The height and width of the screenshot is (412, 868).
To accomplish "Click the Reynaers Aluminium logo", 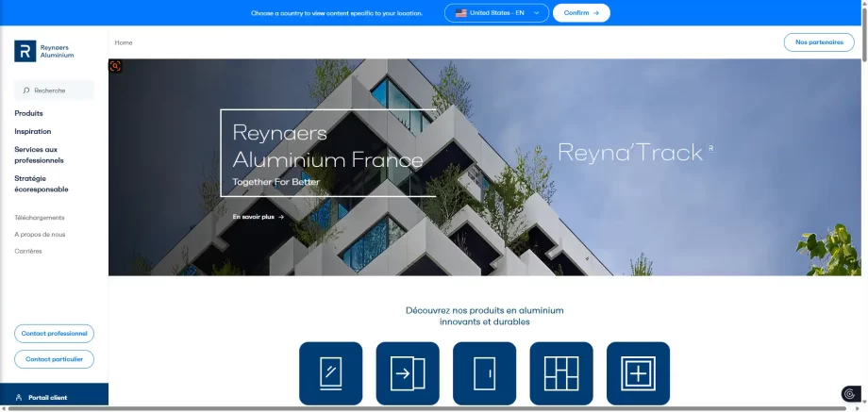I will (x=44, y=51).
